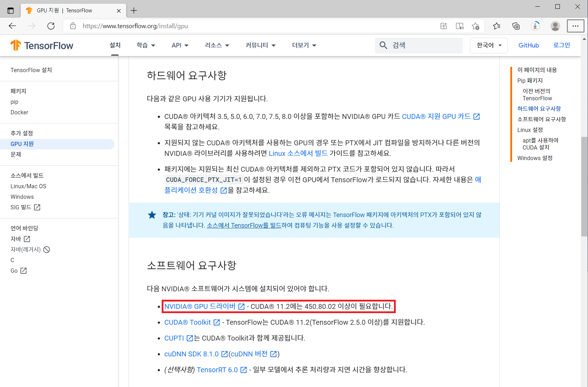Click the external link icon next to Go
This screenshot has height=387, width=588.
coord(24,271)
